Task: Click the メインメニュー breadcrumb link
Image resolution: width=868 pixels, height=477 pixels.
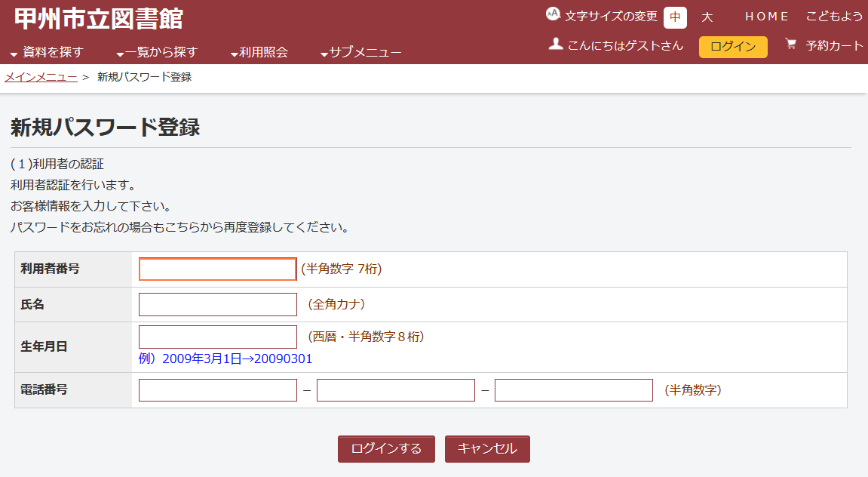Action: pos(41,77)
